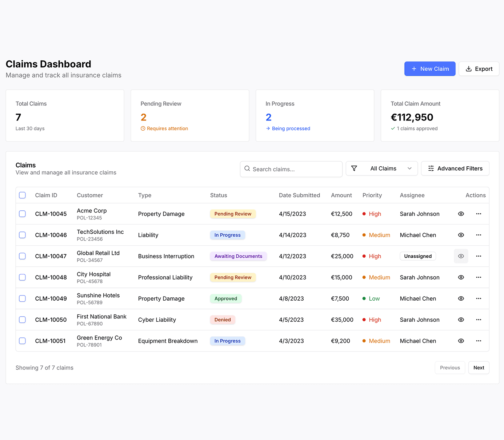Image resolution: width=504 pixels, height=440 pixels.
Task: Click the Unassigned badge for CLM-10047
Action: click(418, 256)
